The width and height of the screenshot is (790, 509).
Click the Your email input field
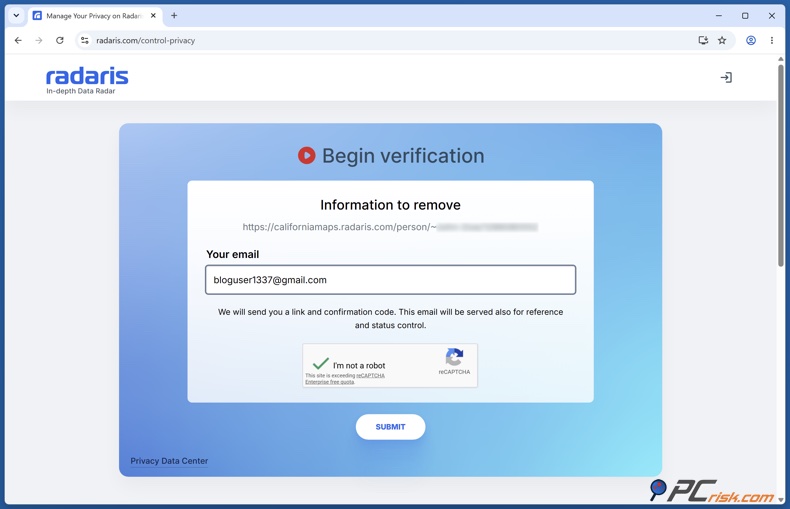pyautogui.click(x=390, y=280)
